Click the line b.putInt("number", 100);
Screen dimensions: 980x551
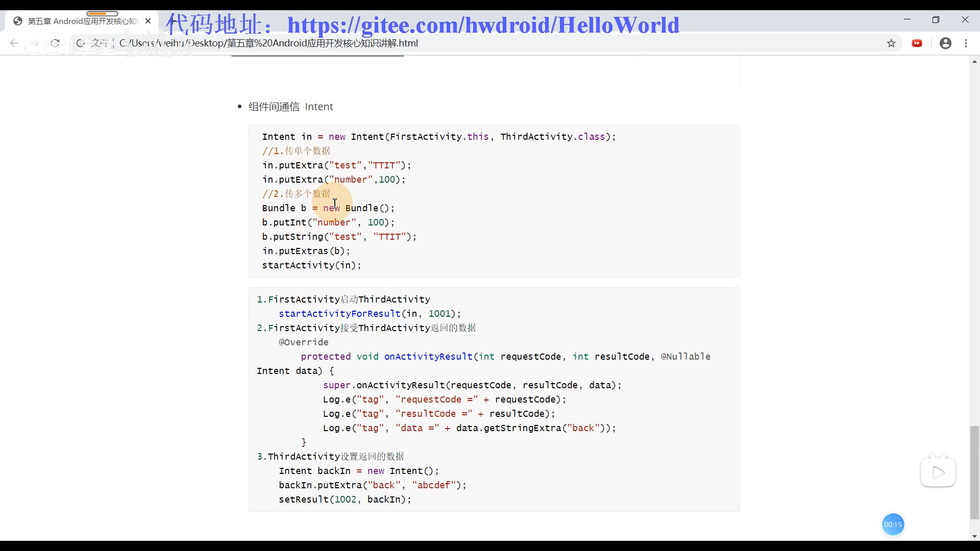pyautogui.click(x=328, y=222)
